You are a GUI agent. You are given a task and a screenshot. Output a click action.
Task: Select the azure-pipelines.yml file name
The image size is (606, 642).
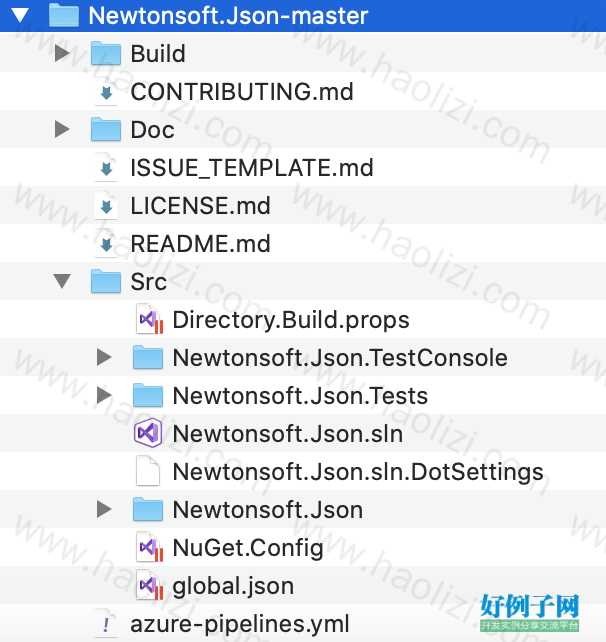[x=240, y=625]
